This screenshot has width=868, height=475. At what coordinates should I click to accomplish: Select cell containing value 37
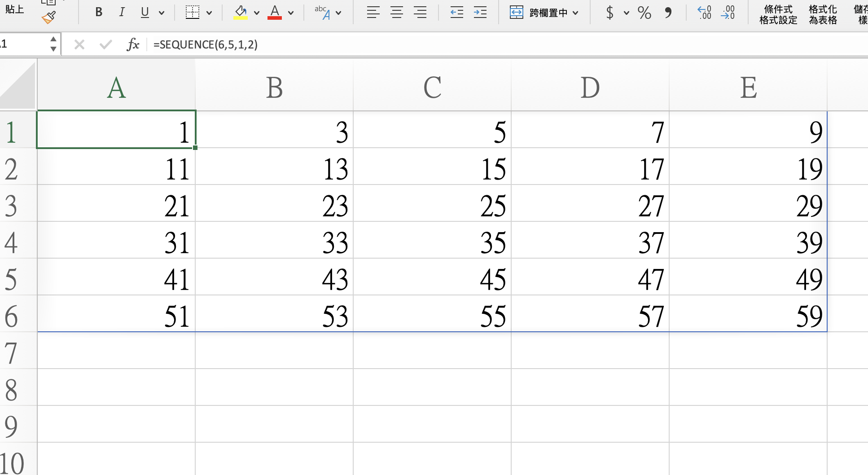[590, 240]
